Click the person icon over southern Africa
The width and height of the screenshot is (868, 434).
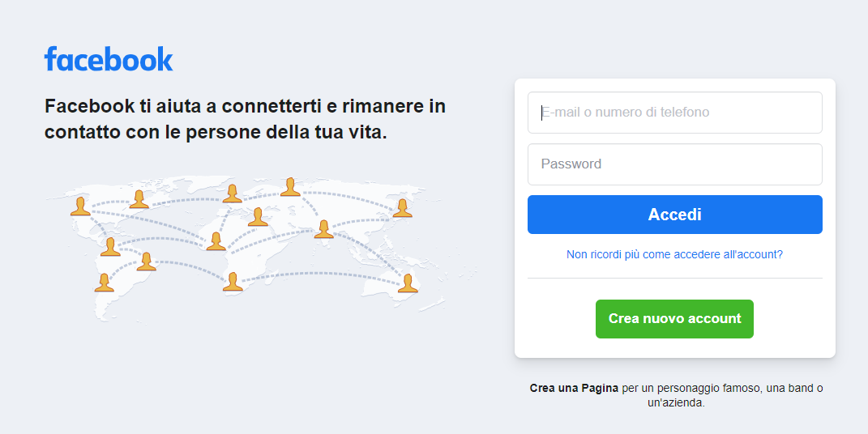pyautogui.click(x=233, y=282)
